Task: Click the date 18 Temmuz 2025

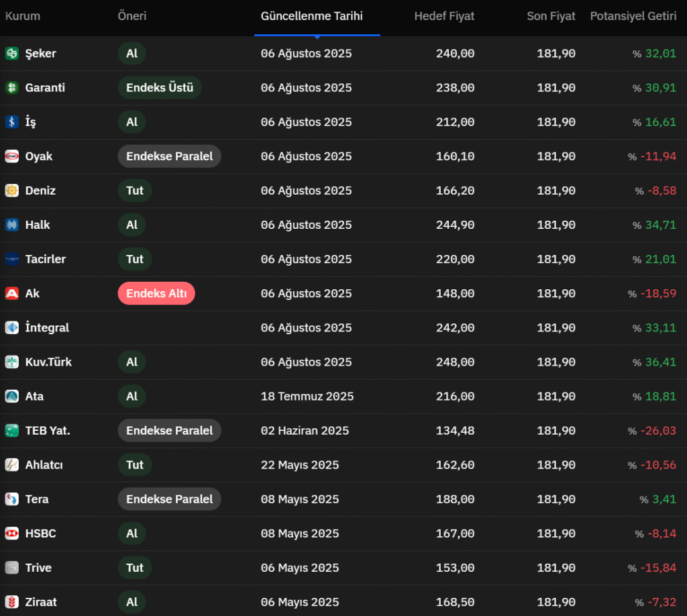Action: [x=307, y=396]
